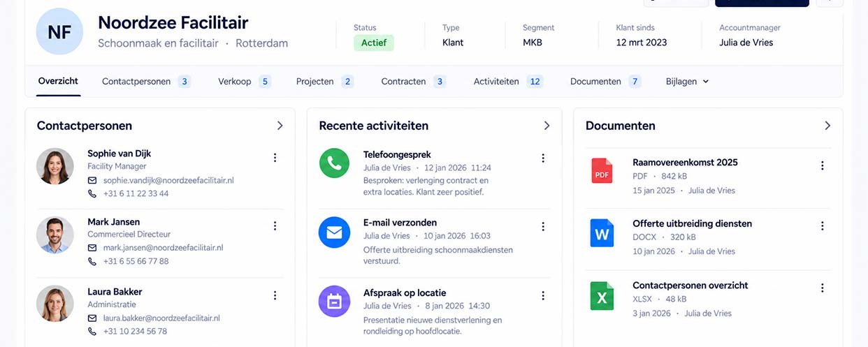Click the red PDF file icon
This screenshot has width=868, height=347.
point(602,170)
